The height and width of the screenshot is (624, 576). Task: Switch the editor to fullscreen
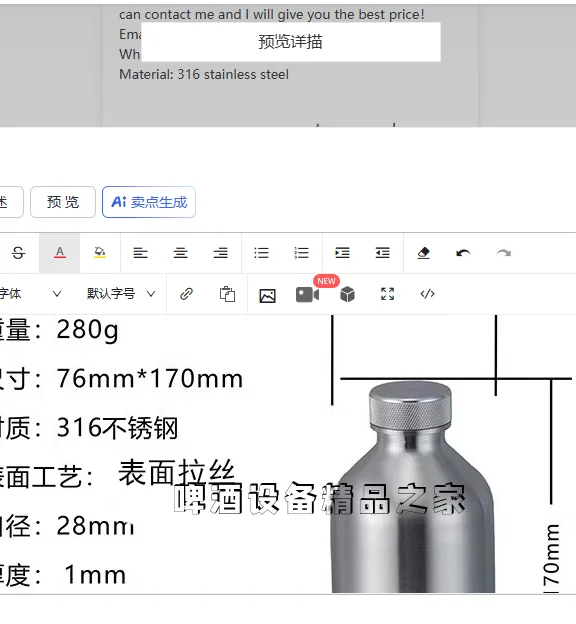pos(387,294)
